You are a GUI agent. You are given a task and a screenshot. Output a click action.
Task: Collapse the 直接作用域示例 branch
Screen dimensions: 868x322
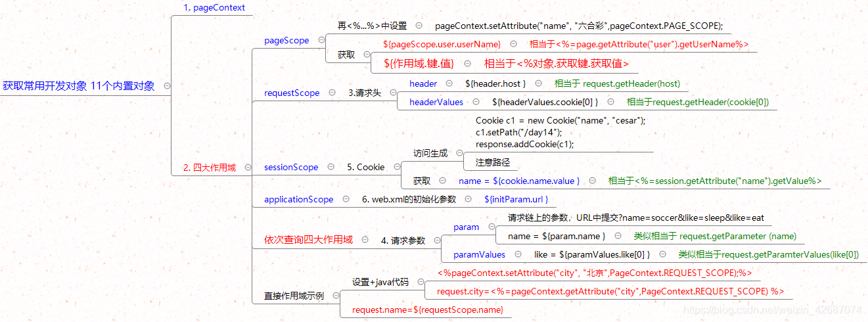click(x=337, y=296)
